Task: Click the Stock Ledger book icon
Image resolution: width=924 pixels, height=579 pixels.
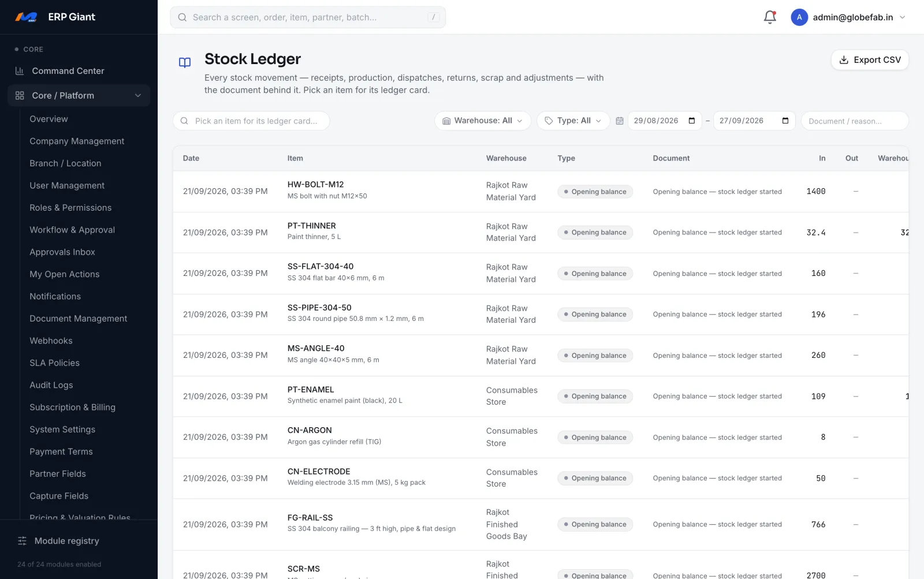Action: (185, 62)
